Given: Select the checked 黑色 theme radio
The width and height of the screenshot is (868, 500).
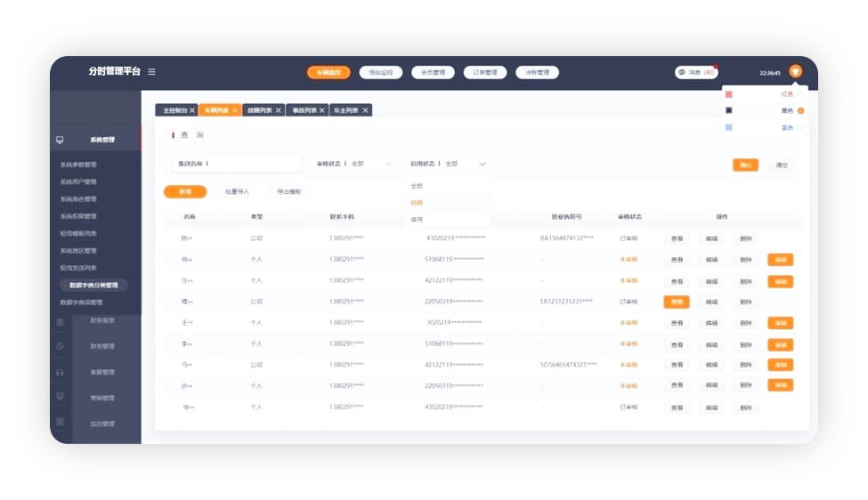Looking at the screenshot, I should click(801, 110).
